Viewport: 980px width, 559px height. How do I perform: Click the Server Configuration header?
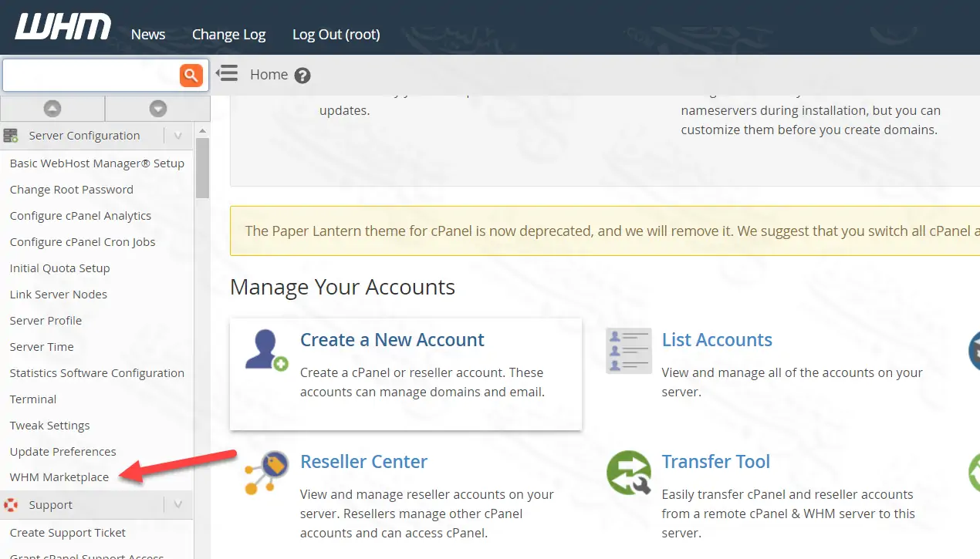(84, 136)
